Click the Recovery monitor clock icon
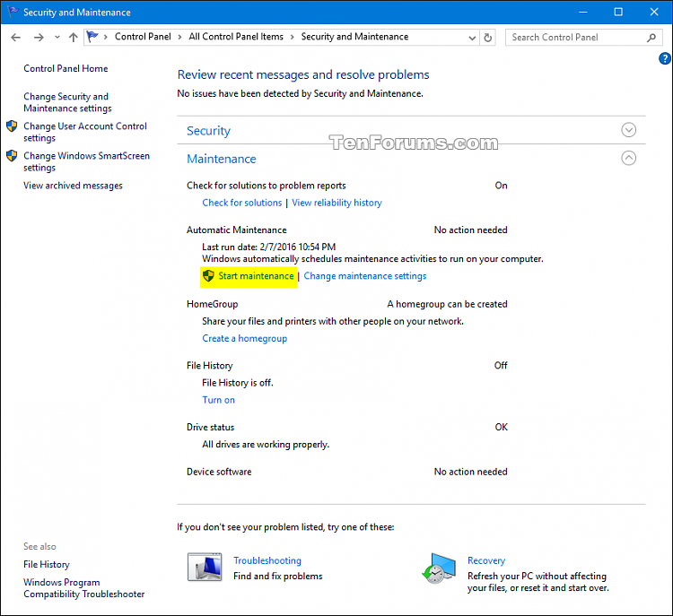The image size is (673, 616). pyautogui.click(x=438, y=568)
